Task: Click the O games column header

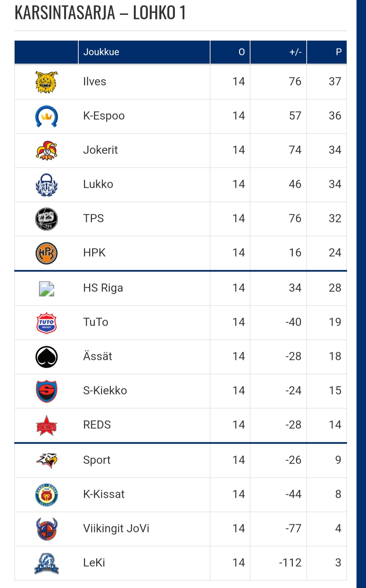Action: [x=241, y=52]
